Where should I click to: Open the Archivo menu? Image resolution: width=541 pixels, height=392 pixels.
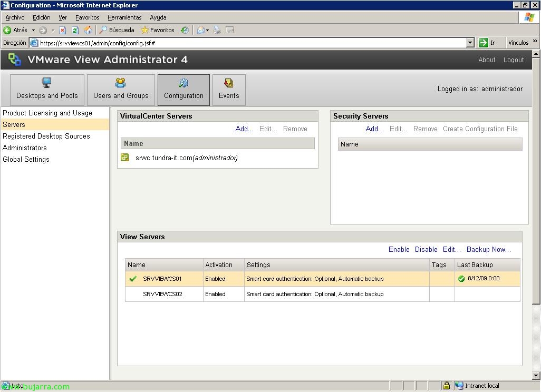(15, 17)
